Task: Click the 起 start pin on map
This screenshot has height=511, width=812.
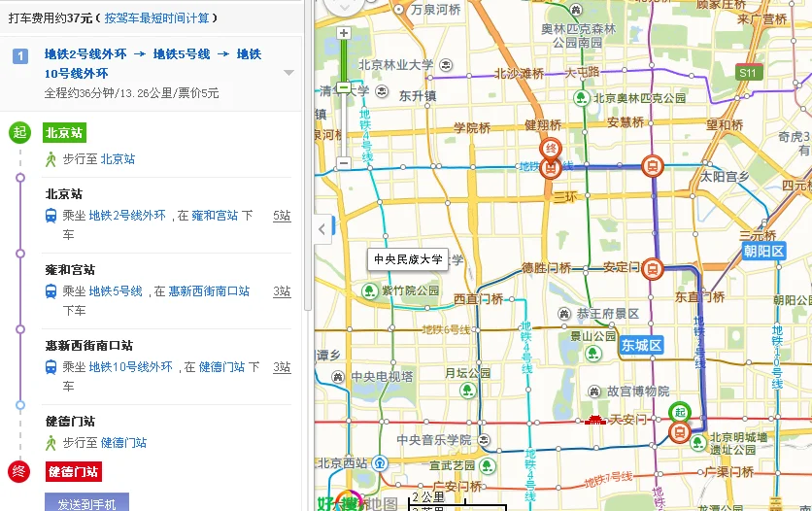Action: point(680,412)
